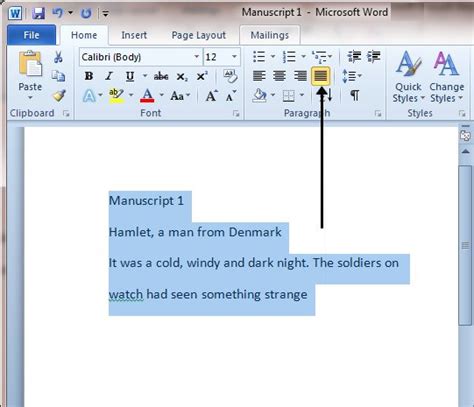Click the underlined word 'watch'
The image size is (474, 407).
126,295
